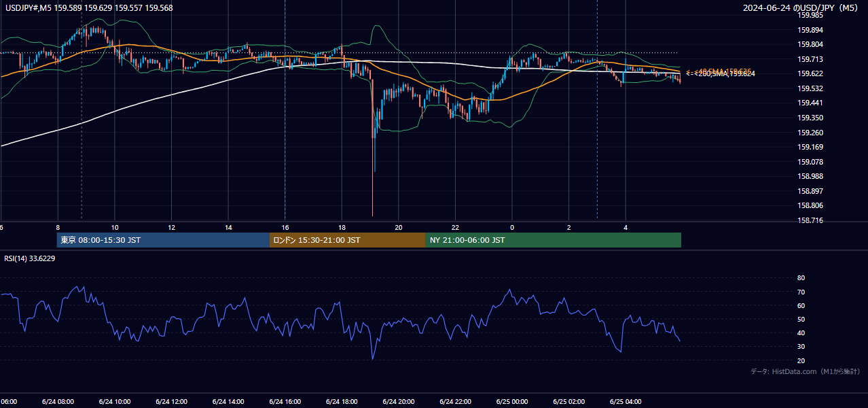Click the 159.804 price axis label
Screen dimensions: 868x408
pyautogui.click(x=810, y=44)
